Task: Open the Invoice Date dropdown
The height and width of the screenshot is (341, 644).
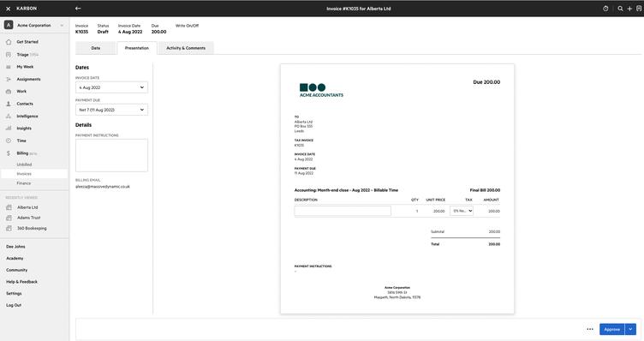Action: pos(111,87)
